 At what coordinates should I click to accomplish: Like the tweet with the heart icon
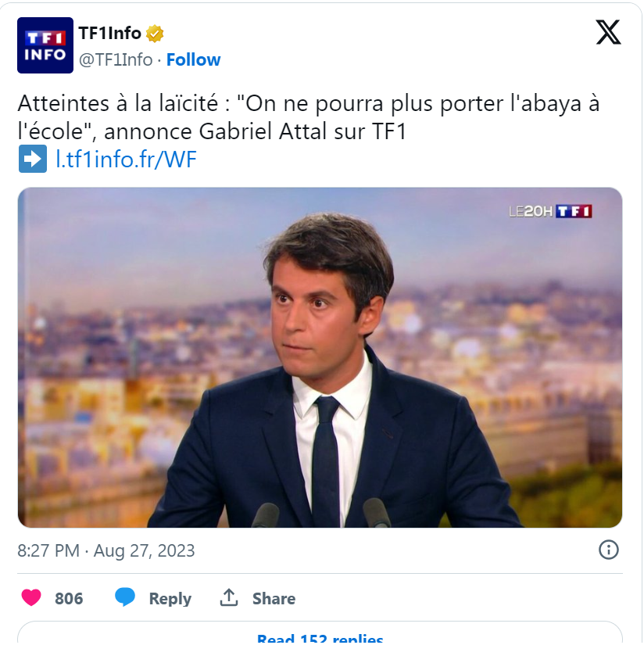[31, 598]
